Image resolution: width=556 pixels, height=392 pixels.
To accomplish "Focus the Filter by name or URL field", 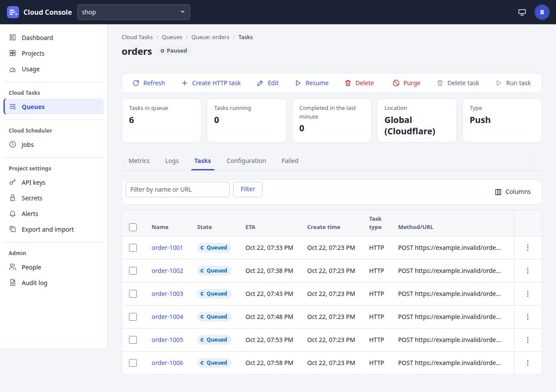I will coord(178,189).
